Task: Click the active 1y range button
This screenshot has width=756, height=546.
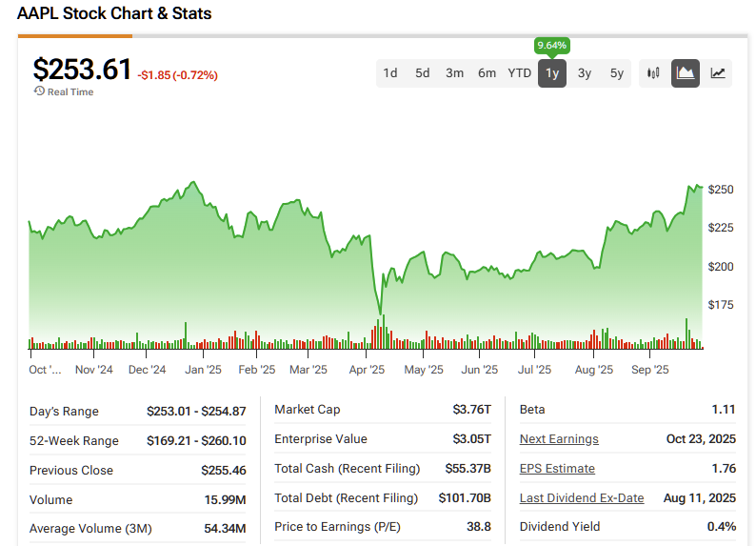Action: pyautogui.click(x=552, y=73)
